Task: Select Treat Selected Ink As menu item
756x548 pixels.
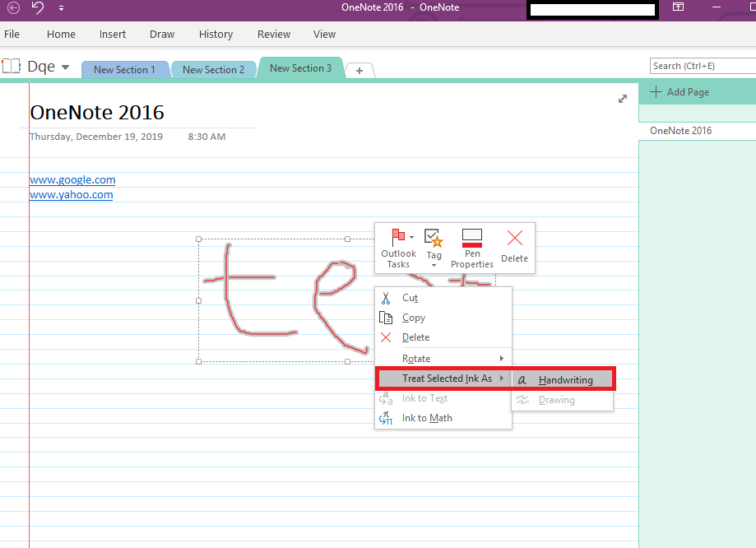Action: click(443, 378)
